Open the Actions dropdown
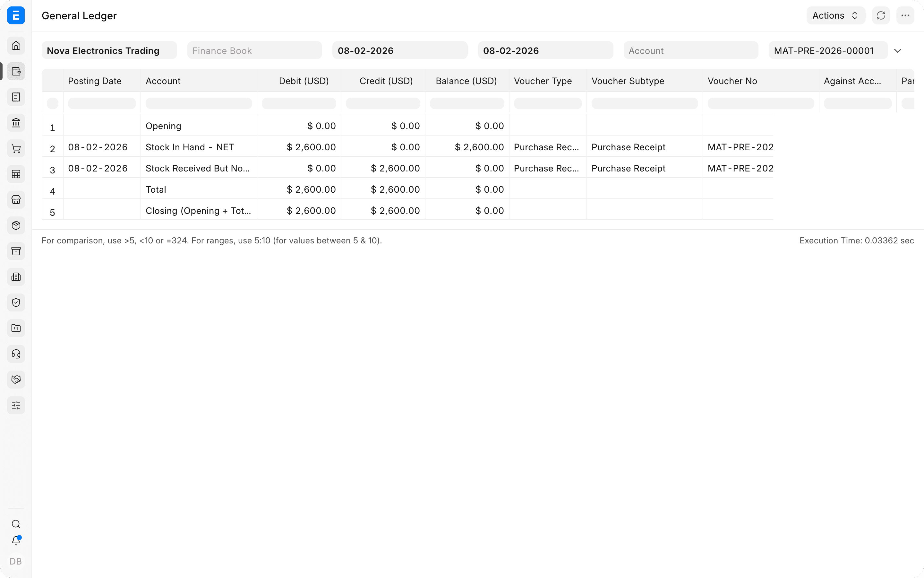 (x=836, y=15)
